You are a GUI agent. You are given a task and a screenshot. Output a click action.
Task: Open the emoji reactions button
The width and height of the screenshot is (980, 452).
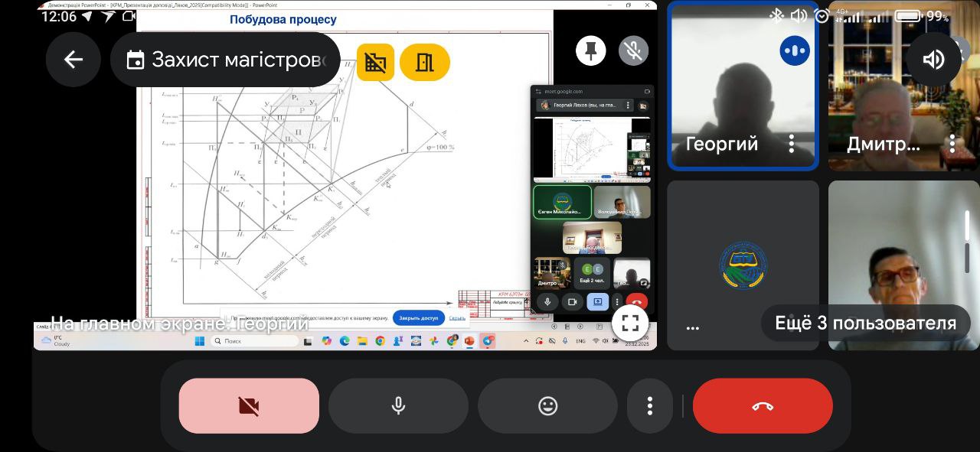547,405
